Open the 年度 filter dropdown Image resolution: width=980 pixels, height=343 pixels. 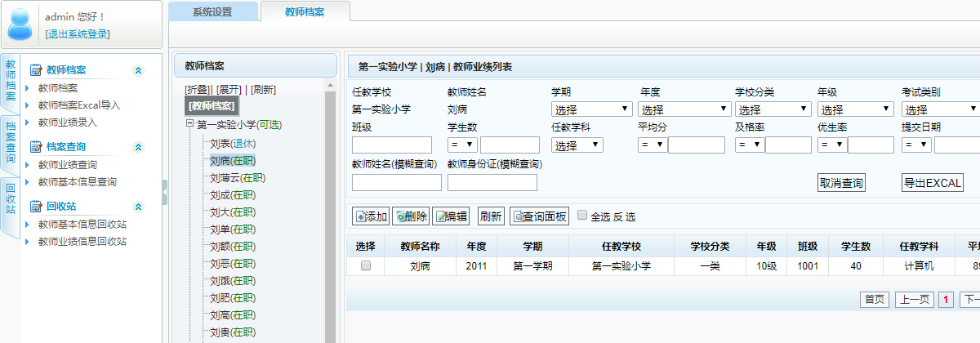point(684,109)
